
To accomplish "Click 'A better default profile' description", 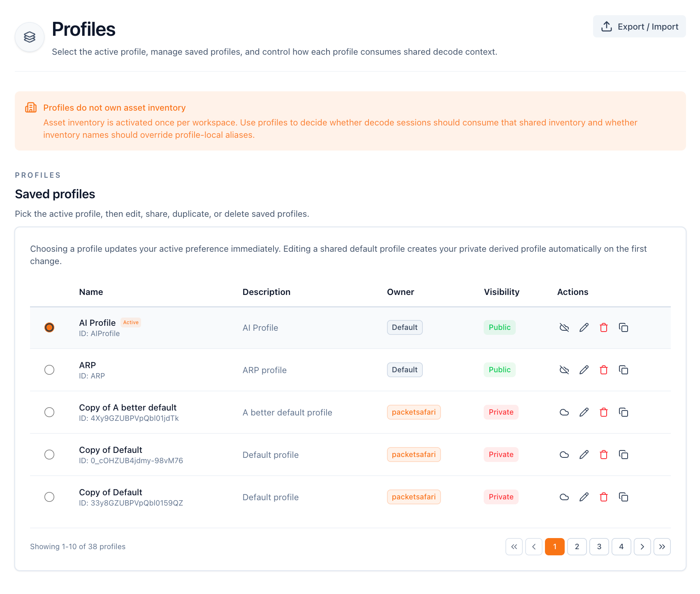I will [x=287, y=413].
